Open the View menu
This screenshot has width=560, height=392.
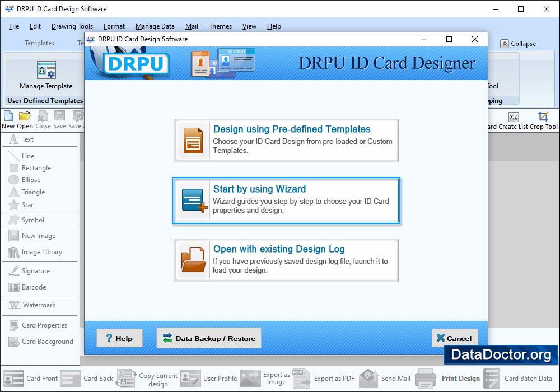[249, 26]
